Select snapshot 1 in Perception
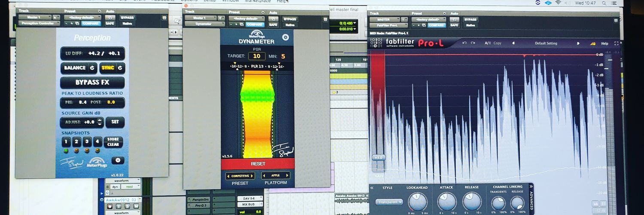Image resolution: width=644 pixels, height=215 pixels. click(x=66, y=142)
